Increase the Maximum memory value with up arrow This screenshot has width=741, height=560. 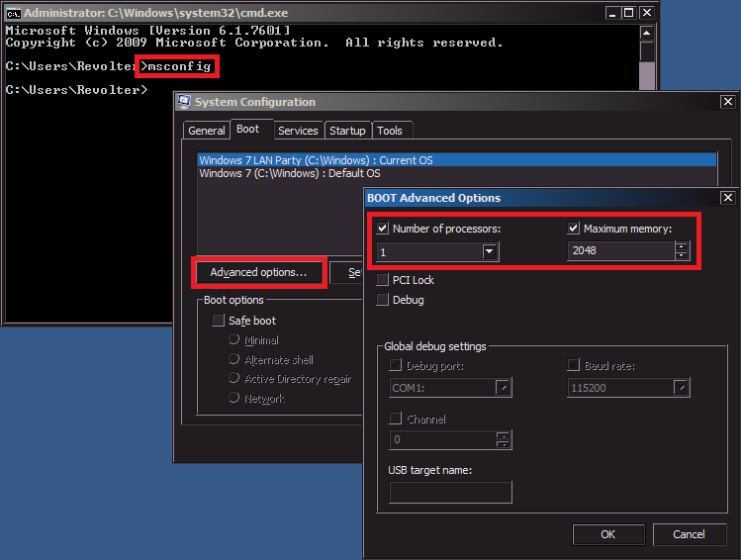(682, 245)
